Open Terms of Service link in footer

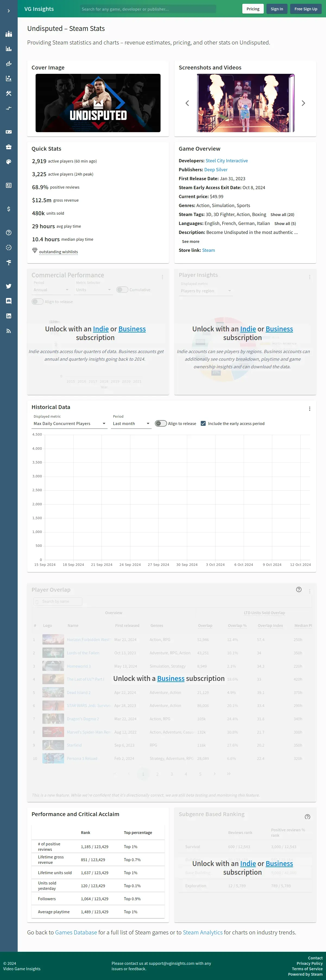307,969
